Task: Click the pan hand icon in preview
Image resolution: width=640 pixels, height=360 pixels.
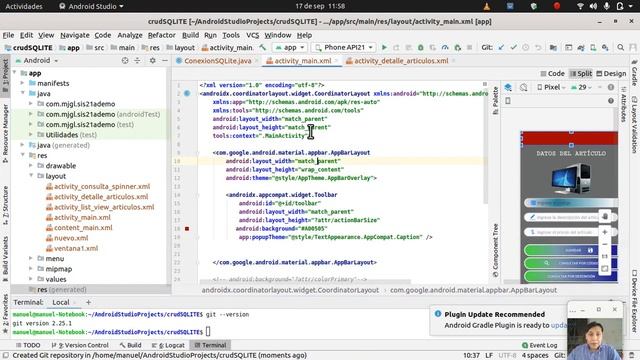Action: pyautogui.click(x=605, y=216)
